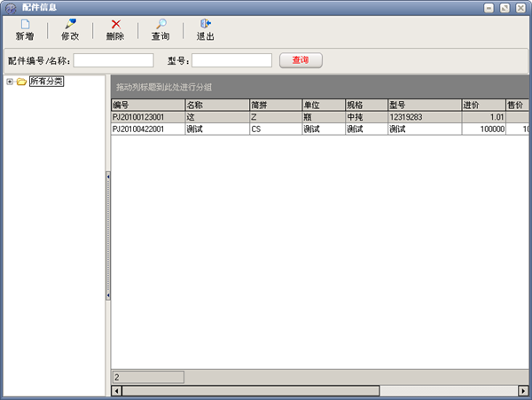Collapse the left panel via splitter arrow
The width and height of the screenshot is (532, 400).
point(107,177)
